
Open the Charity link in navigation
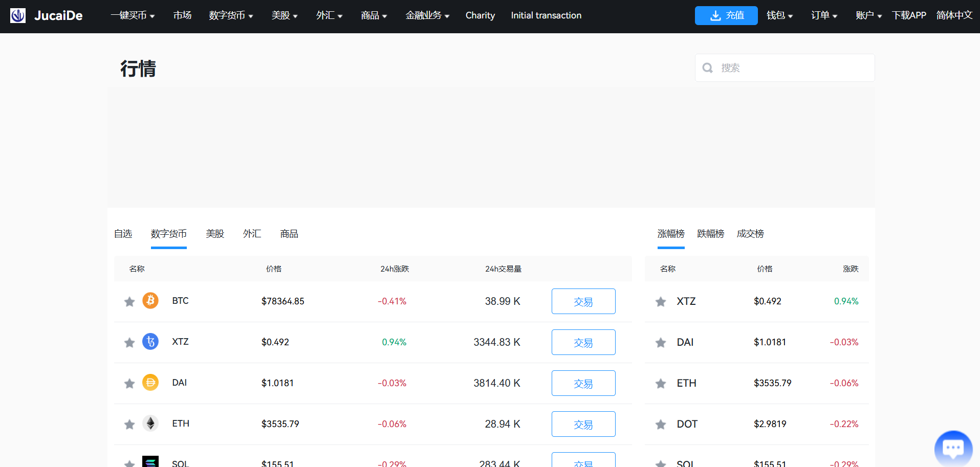(480, 15)
